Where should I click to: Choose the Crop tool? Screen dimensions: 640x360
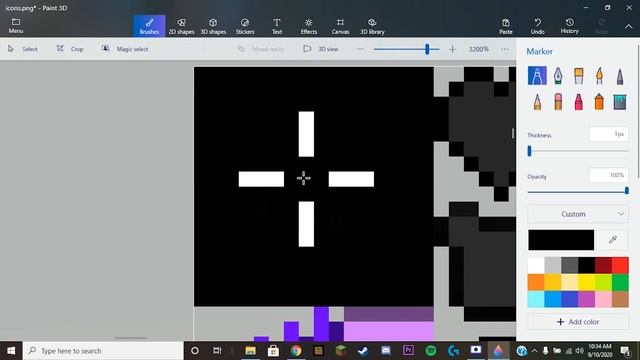tap(70, 49)
